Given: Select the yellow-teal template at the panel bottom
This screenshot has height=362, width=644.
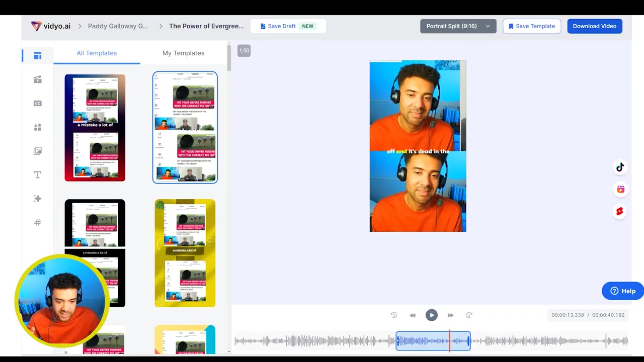Looking at the screenshot, I should (185, 339).
